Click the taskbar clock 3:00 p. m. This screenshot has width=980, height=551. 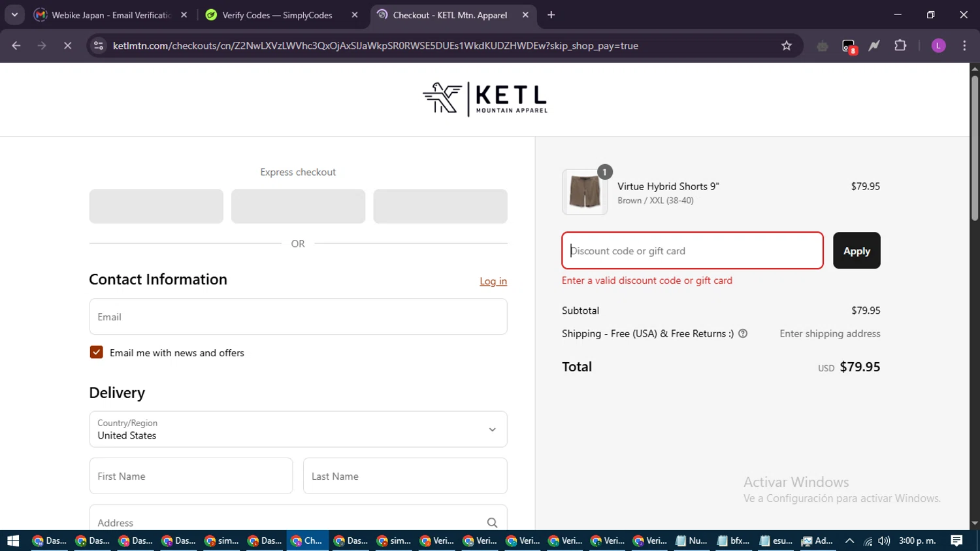coord(917,541)
